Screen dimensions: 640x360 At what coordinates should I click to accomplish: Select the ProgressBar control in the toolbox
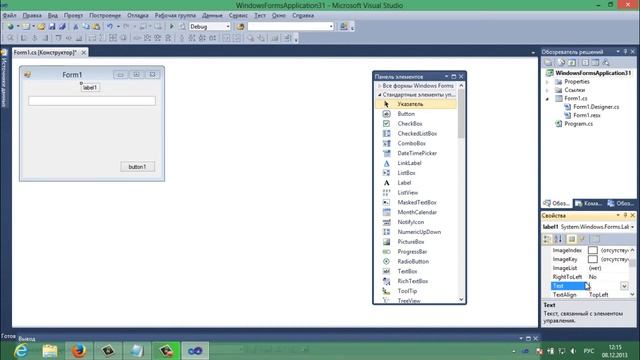[416, 251]
